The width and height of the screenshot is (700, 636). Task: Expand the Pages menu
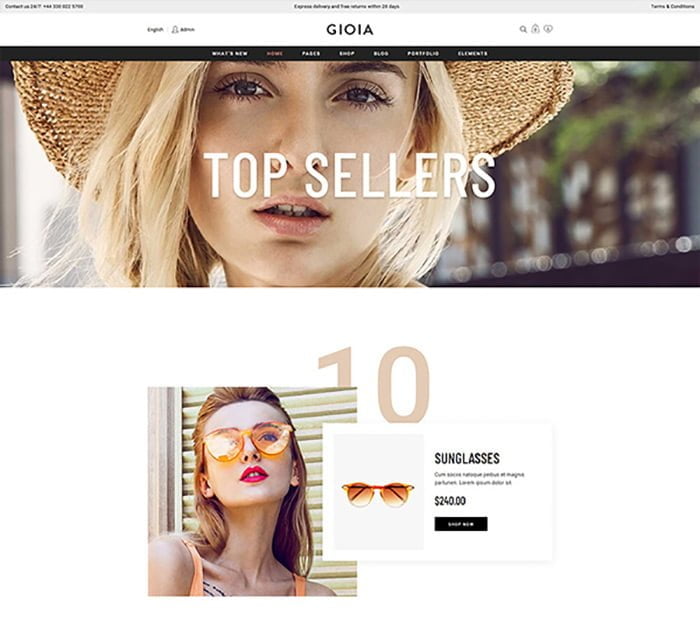[x=311, y=54]
